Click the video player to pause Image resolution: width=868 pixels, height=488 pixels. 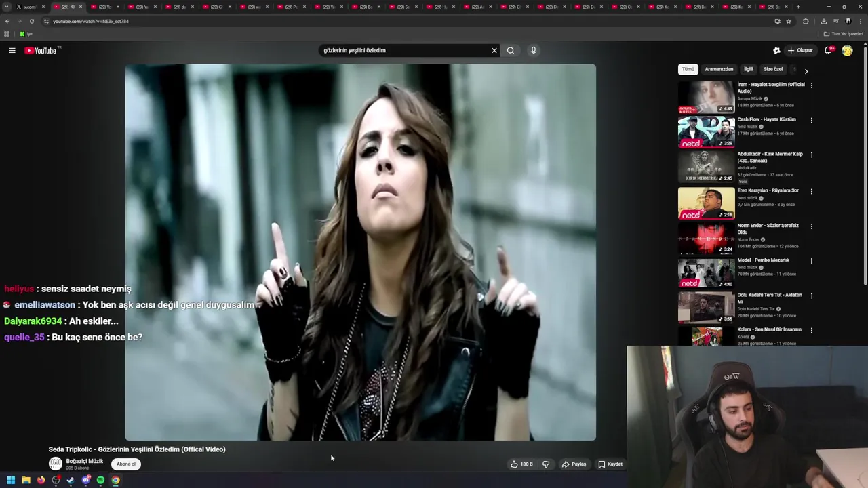(x=360, y=252)
